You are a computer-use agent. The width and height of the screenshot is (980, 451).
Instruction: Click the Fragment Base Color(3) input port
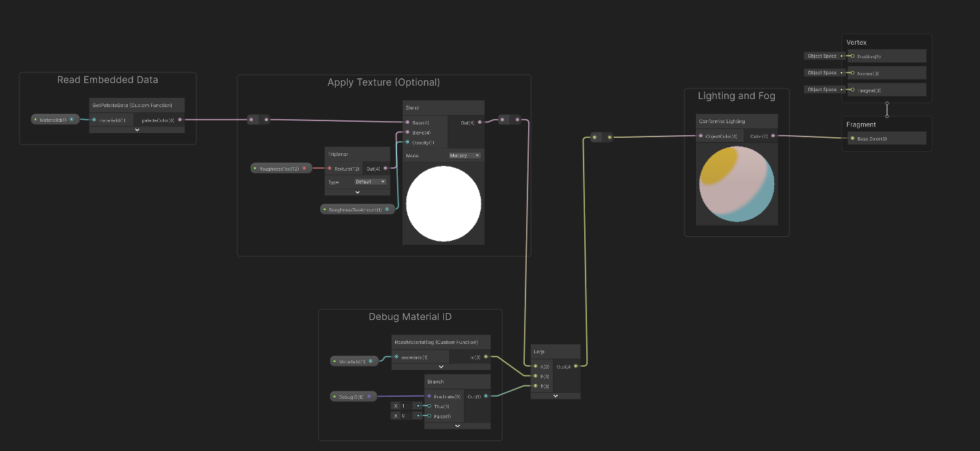[x=852, y=139]
